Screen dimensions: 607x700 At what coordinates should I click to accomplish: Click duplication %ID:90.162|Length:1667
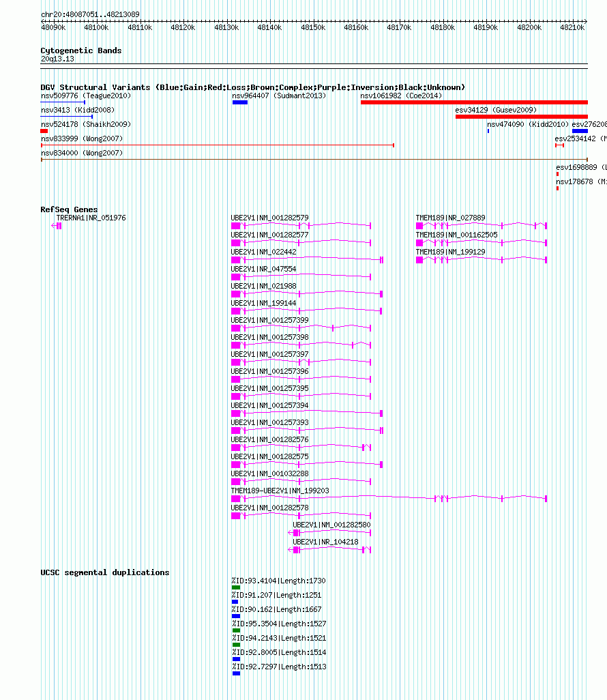(277, 609)
